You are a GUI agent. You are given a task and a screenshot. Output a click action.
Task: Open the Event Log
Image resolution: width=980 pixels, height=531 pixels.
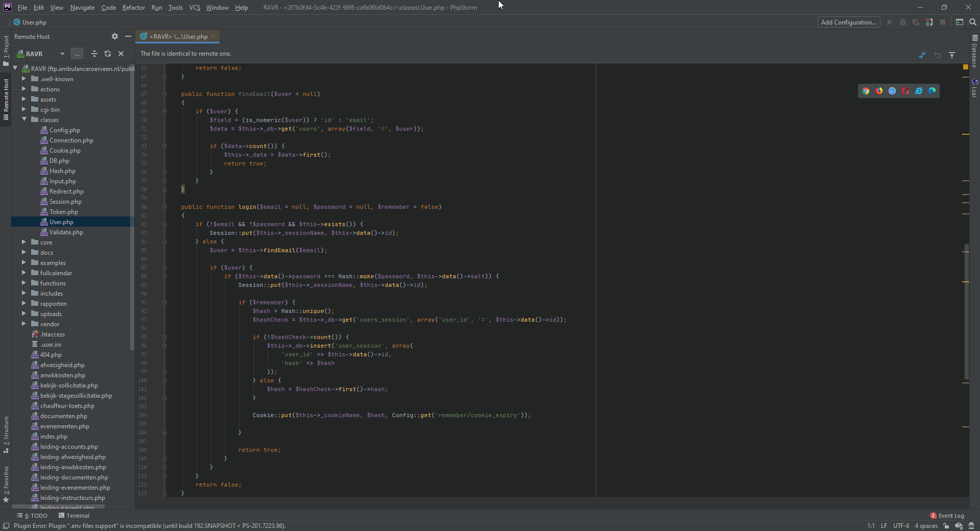[x=947, y=516]
